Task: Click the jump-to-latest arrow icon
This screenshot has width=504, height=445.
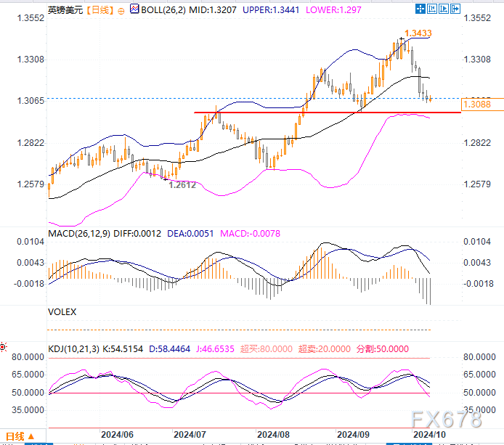Action: click(x=455, y=9)
